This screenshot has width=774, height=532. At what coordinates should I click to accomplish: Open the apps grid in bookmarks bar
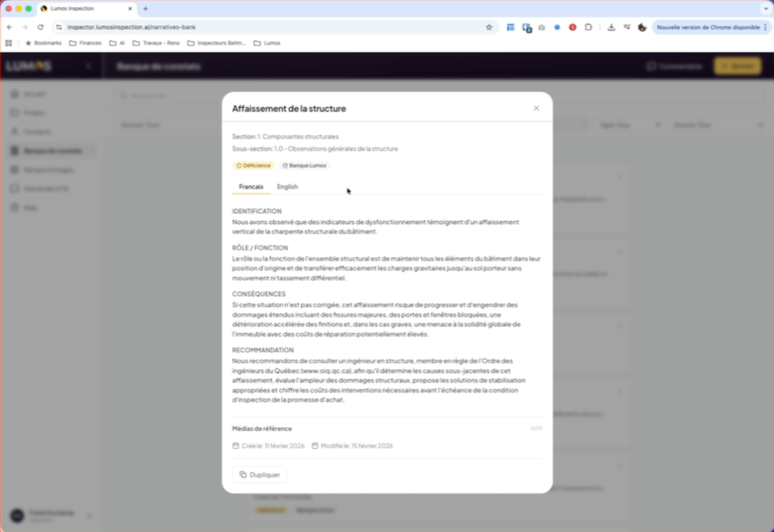(x=9, y=43)
